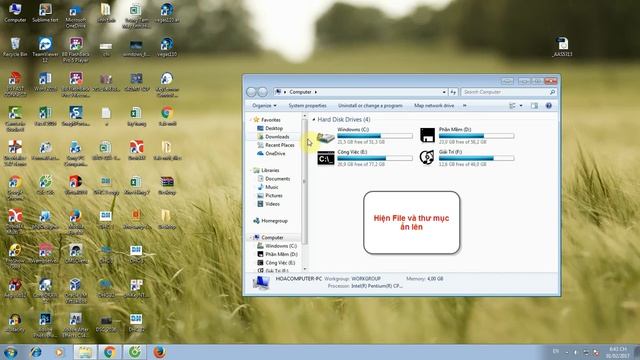Open the Công Việc (E:) drive icon

(x=326, y=158)
